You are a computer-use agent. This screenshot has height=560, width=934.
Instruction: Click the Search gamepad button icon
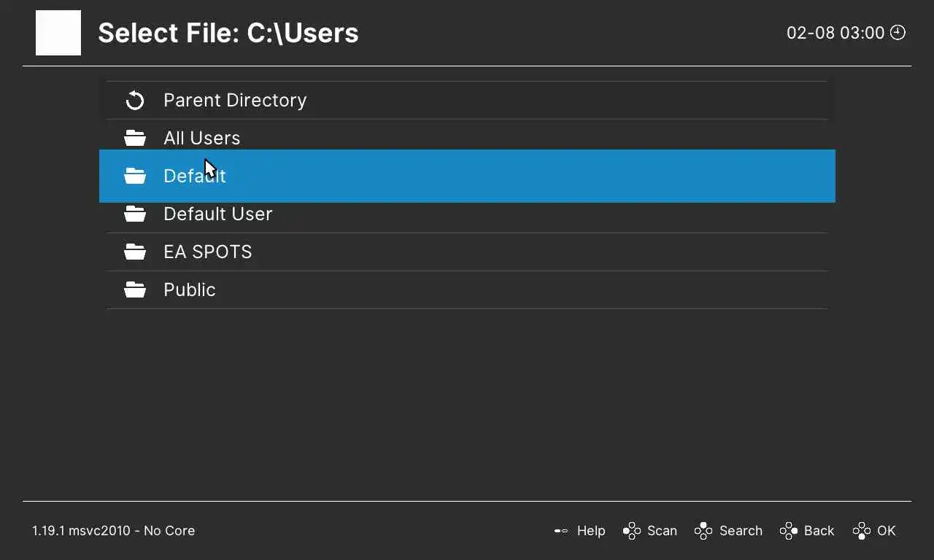[703, 531]
